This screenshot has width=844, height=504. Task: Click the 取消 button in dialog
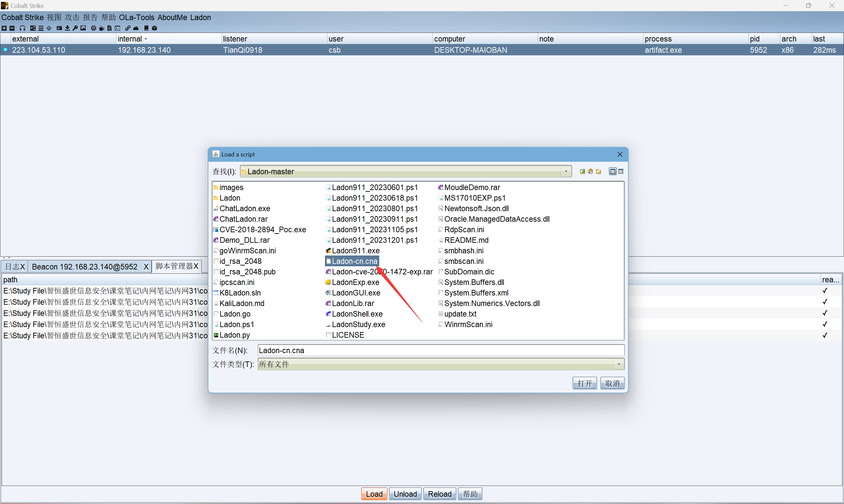tap(612, 383)
